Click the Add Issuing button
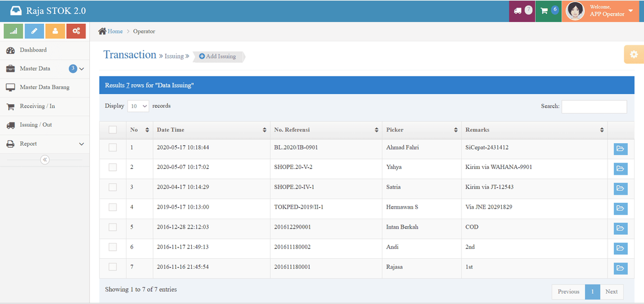The image size is (644, 304). 218,57
